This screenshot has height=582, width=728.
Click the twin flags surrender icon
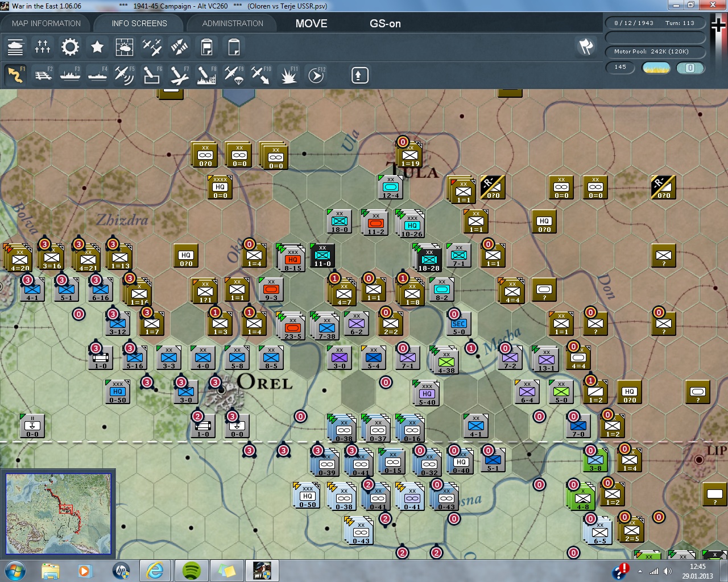click(586, 47)
